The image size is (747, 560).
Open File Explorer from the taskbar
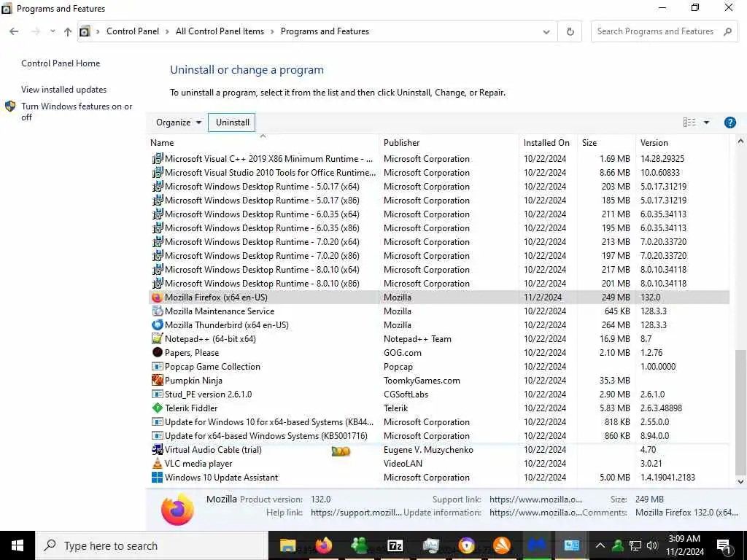point(287,545)
